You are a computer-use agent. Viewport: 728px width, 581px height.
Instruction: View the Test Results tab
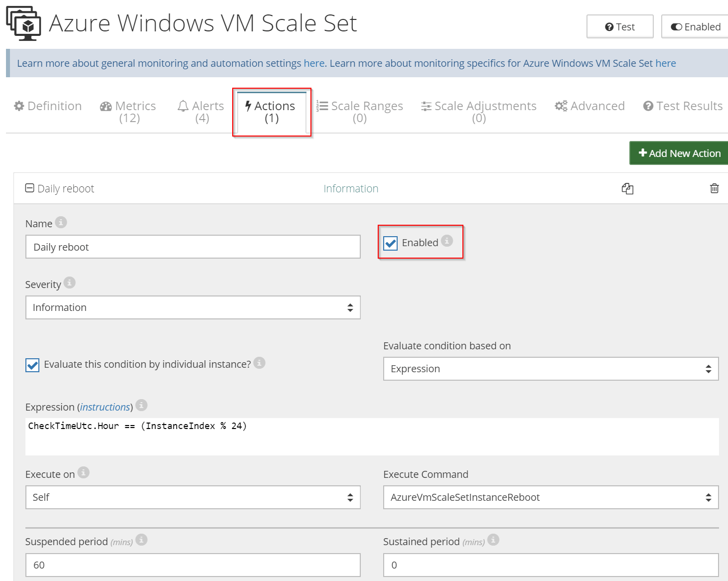point(683,106)
